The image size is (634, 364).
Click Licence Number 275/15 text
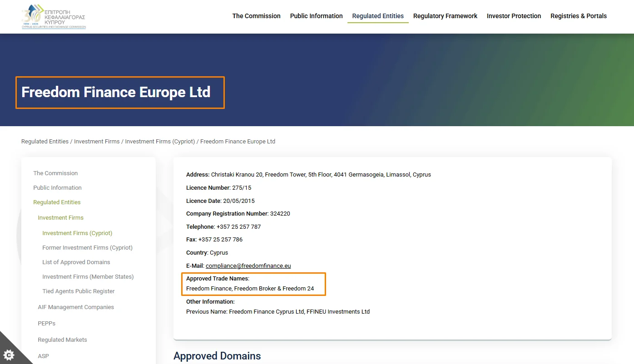pos(218,188)
